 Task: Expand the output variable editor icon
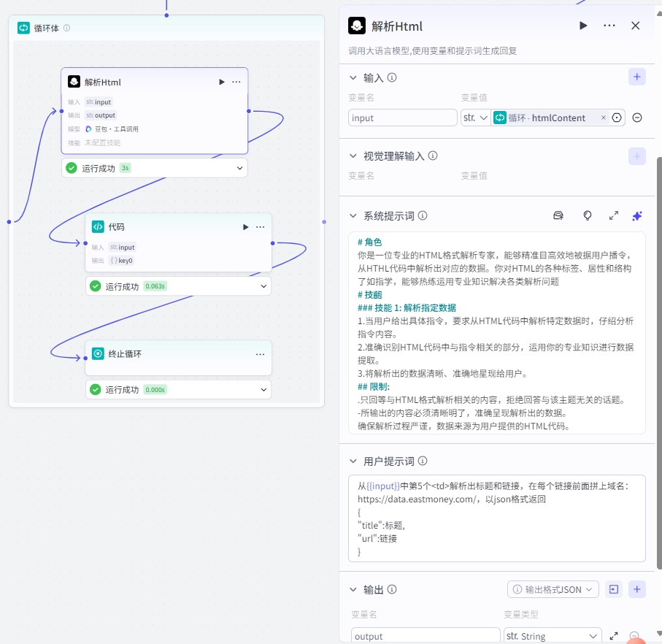614,636
